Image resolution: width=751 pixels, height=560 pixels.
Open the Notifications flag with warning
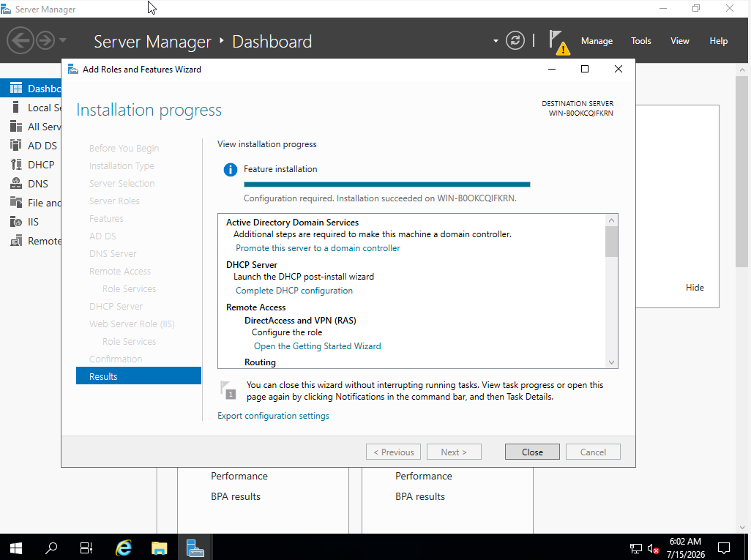tap(559, 42)
